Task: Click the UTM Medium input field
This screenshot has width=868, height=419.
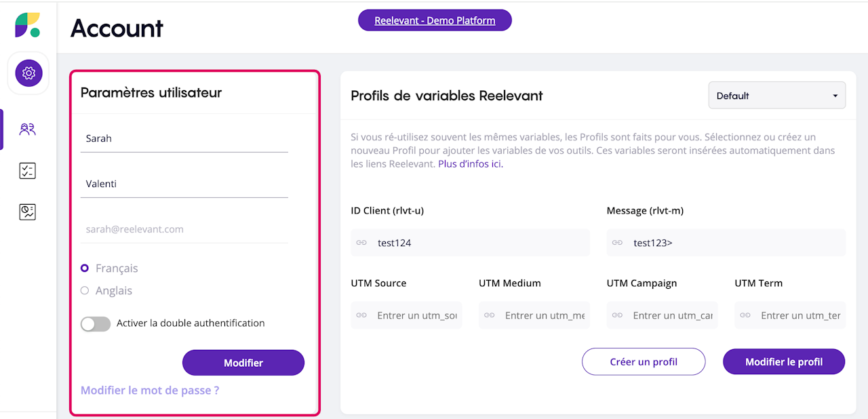Action: 542,315
